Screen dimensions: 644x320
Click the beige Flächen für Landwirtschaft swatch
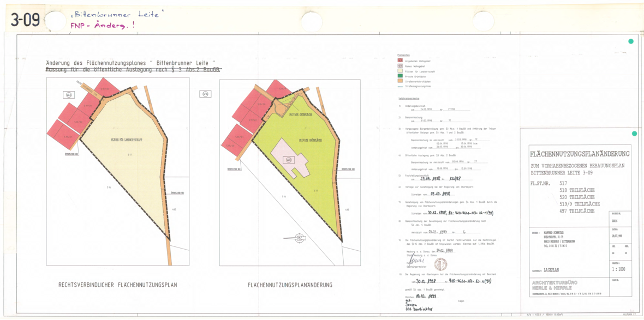pyautogui.click(x=399, y=71)
